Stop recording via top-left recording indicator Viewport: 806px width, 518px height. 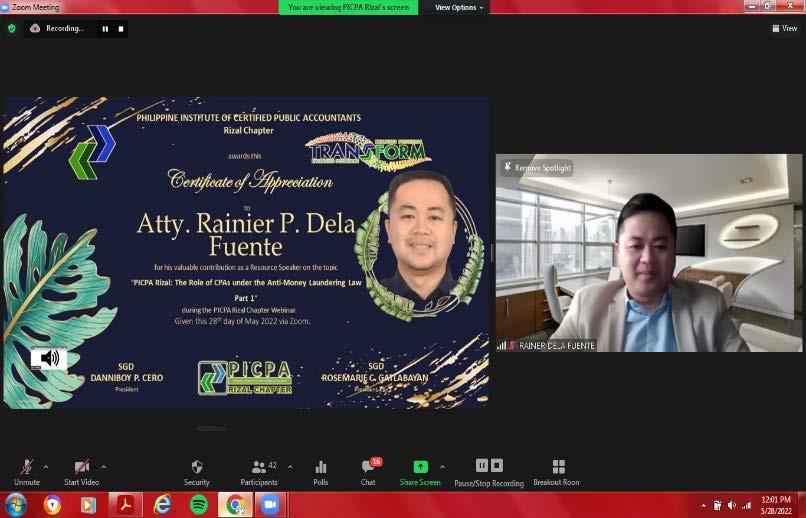point(121,29)
